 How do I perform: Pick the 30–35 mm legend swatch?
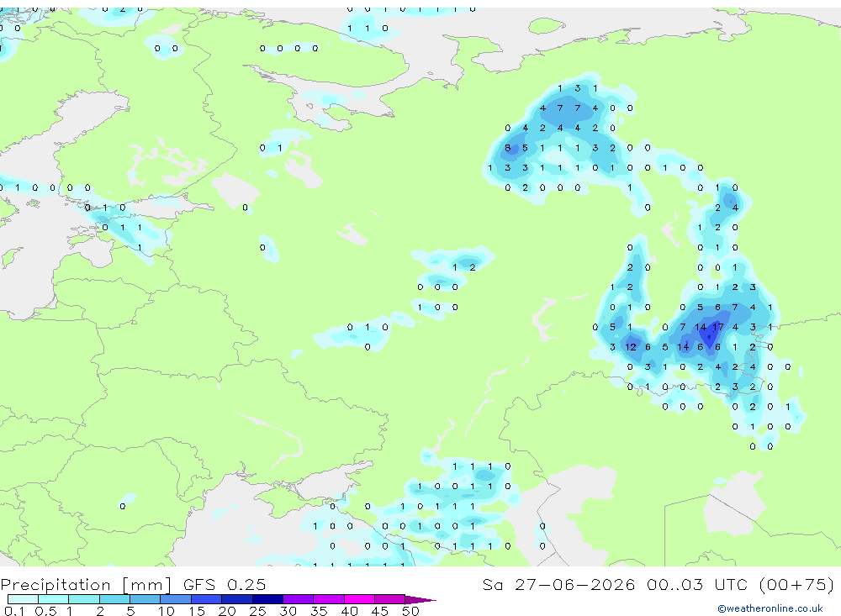click(298, 599)
